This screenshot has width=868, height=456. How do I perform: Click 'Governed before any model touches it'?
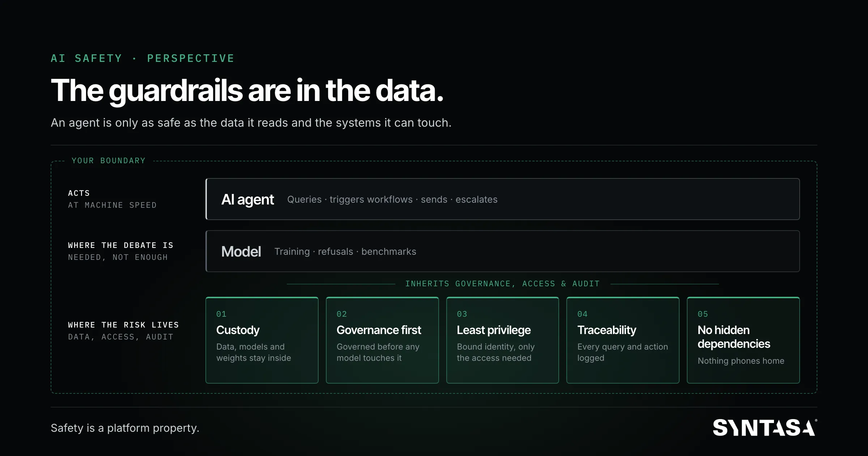pos(378,352)
